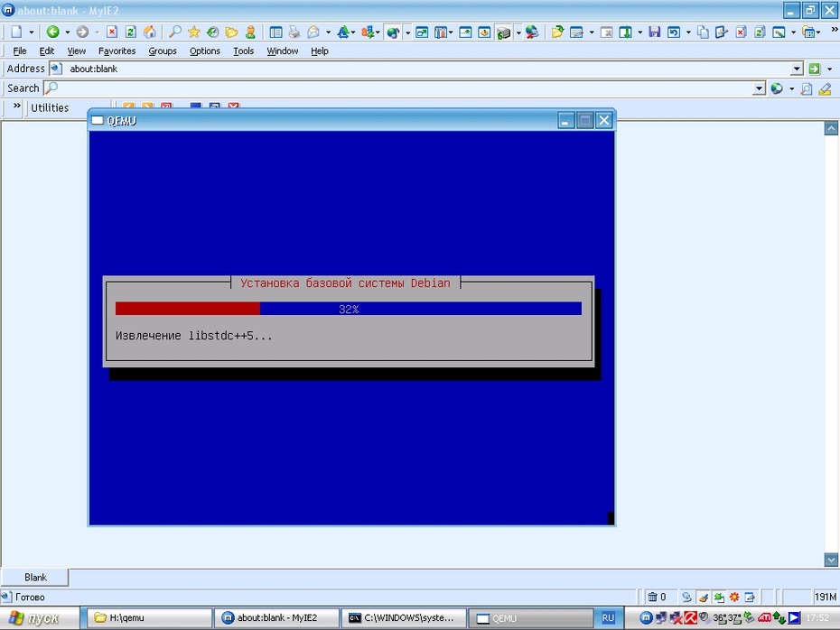Click the Address field showing about:blank
840x630 pixels.
(427, 69)
